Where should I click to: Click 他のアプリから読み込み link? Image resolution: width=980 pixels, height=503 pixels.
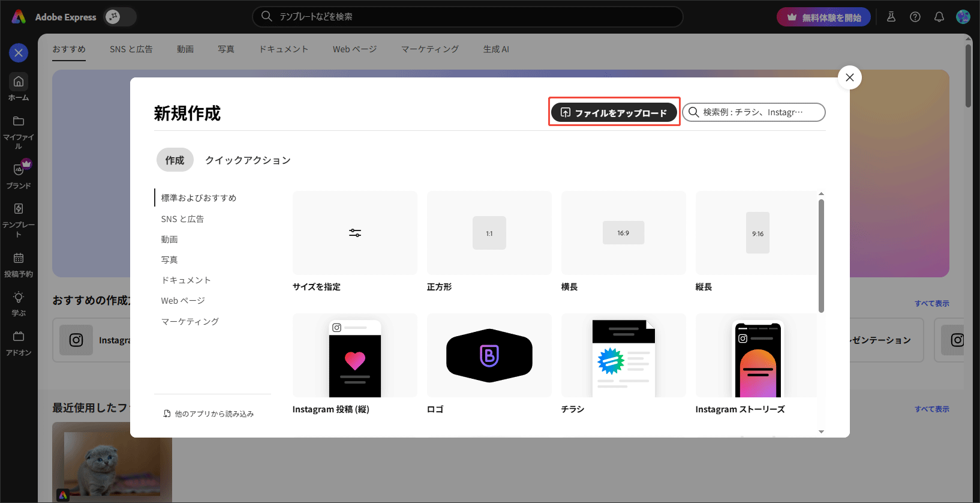click(209, 414)
